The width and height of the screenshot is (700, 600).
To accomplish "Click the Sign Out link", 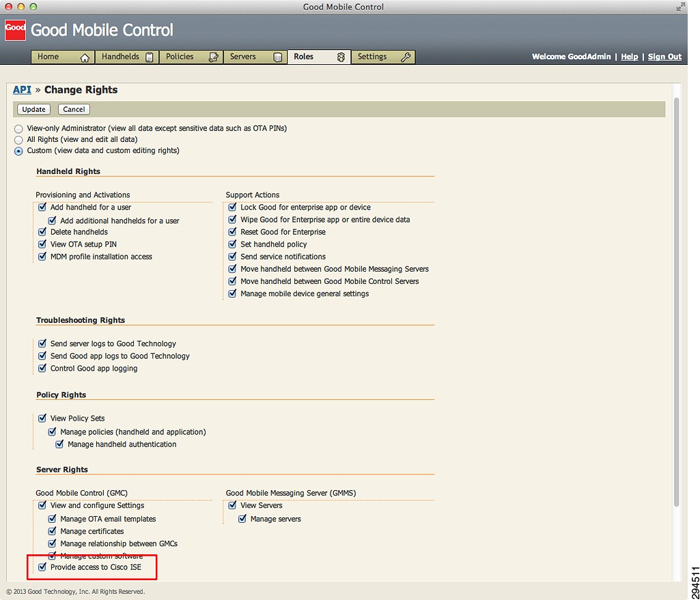I will tap(664, 57).
